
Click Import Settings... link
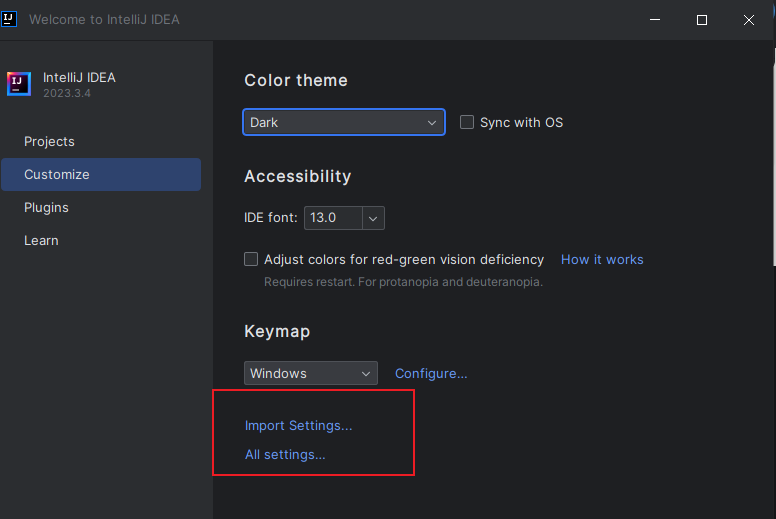pos(298,425)
